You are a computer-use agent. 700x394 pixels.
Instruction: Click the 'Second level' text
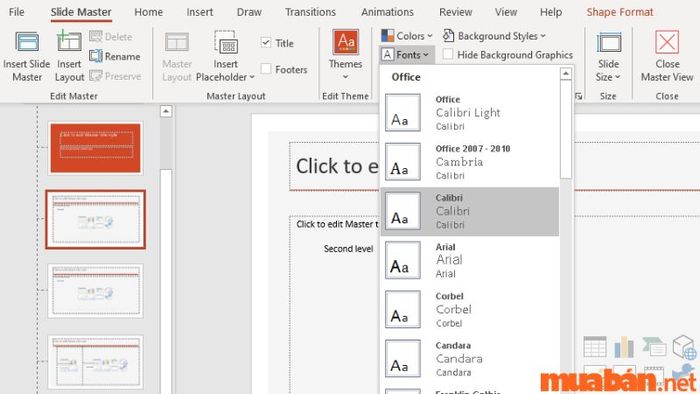click(x=348, y=249)
